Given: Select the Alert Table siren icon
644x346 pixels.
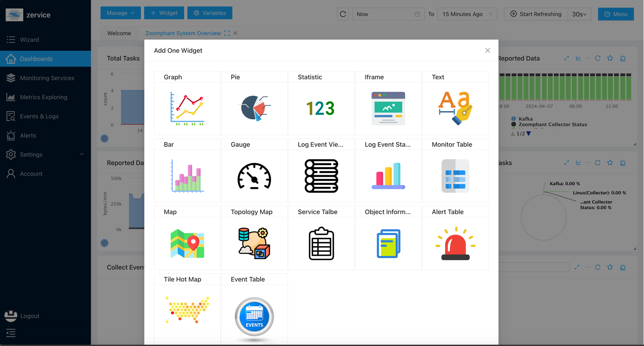Looking at the screenshot, I should point(455,243).
